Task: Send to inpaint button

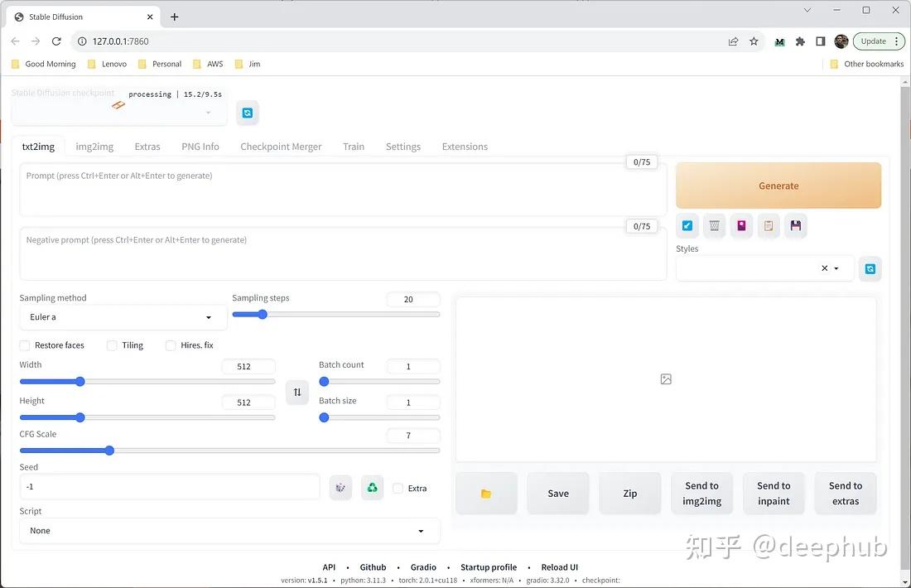Action: 774,494
